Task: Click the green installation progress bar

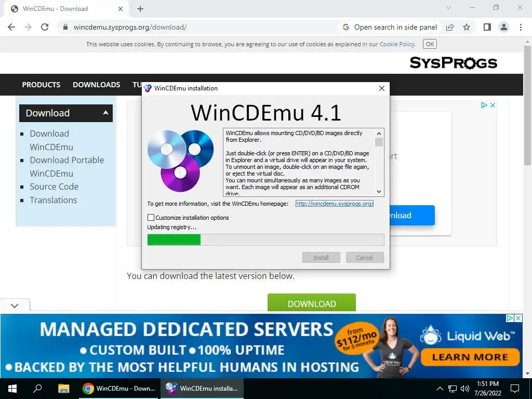Action: click(265, 240)
